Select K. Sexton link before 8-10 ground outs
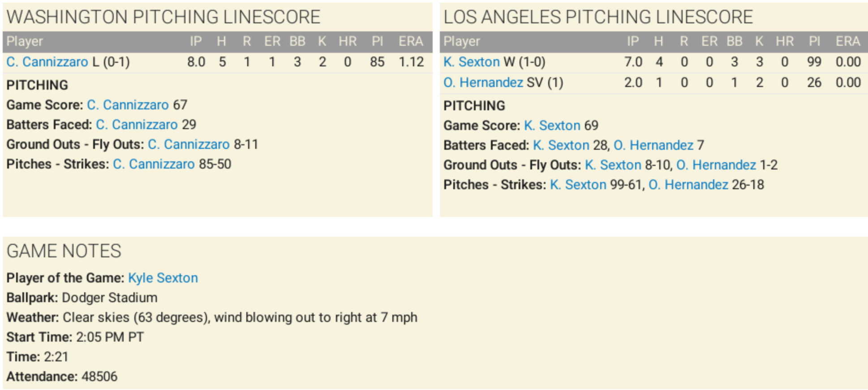Viewport: 868px width, 390px height. (x=613, y=165)
